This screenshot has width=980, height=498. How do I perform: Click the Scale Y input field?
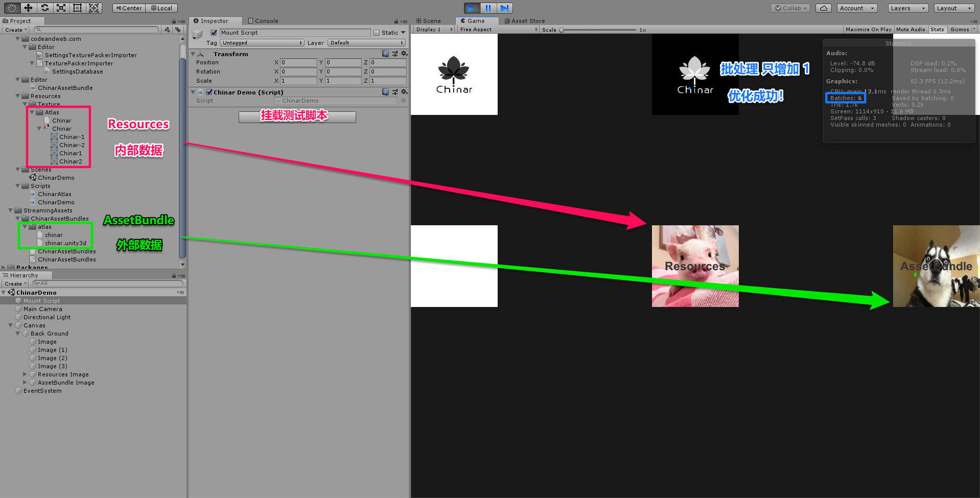click(343, 81)
